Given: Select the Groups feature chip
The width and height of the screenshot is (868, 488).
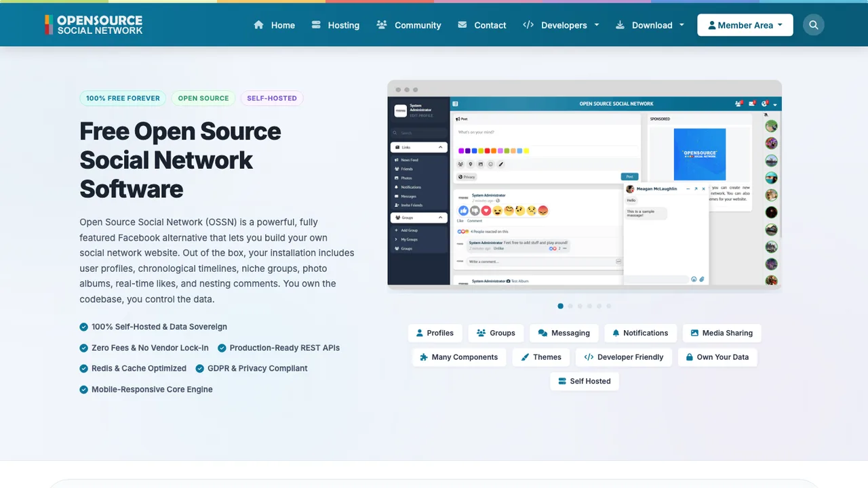Looking at the screenshot, I should [x=496, y=333].
